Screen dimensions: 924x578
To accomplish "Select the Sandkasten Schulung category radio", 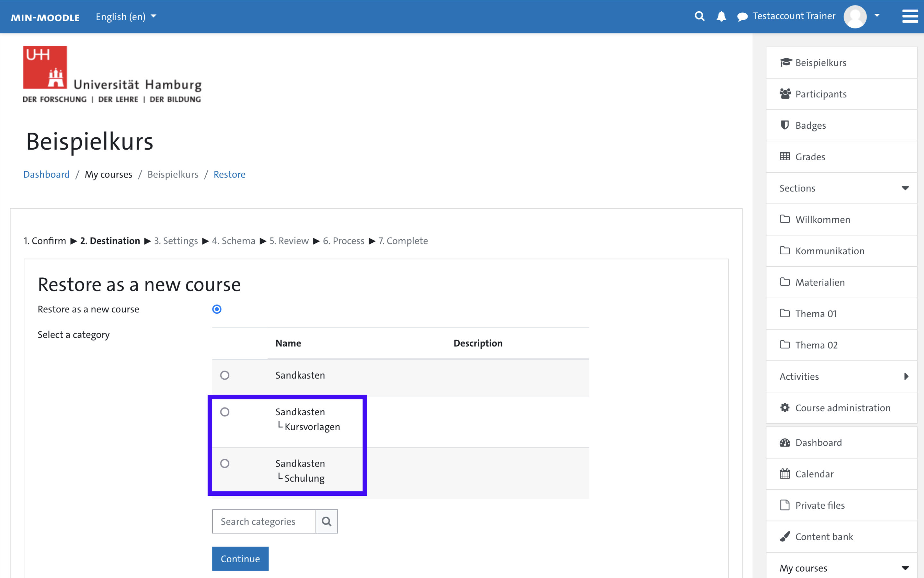I will pos(225,463).
